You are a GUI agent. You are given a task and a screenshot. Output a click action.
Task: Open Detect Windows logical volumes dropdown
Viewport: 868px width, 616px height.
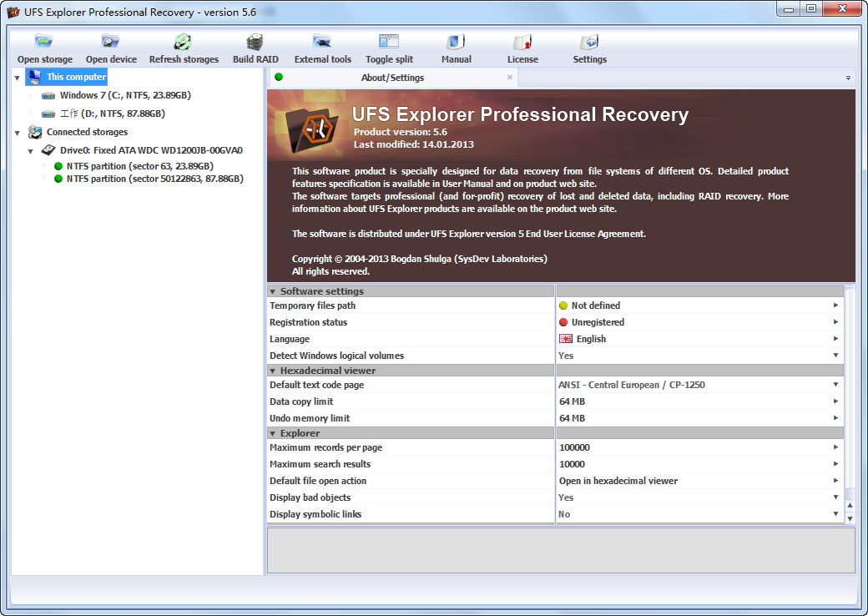tap(836, 356)
